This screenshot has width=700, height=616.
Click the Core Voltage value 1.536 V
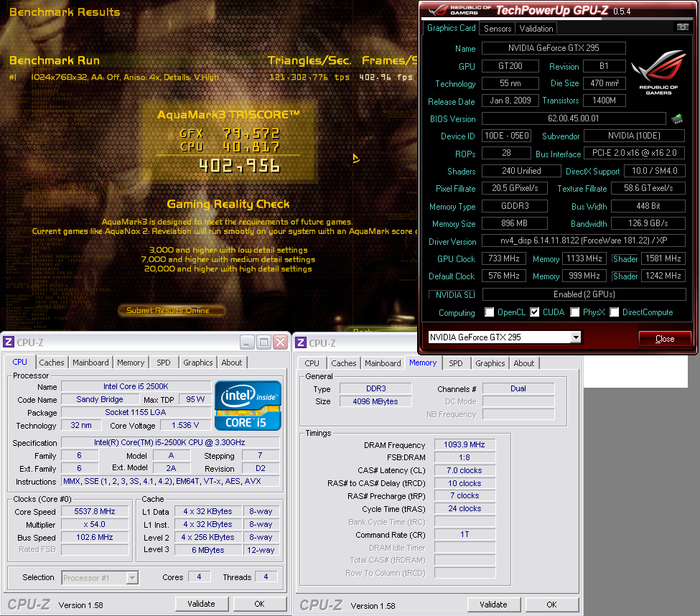185,426
